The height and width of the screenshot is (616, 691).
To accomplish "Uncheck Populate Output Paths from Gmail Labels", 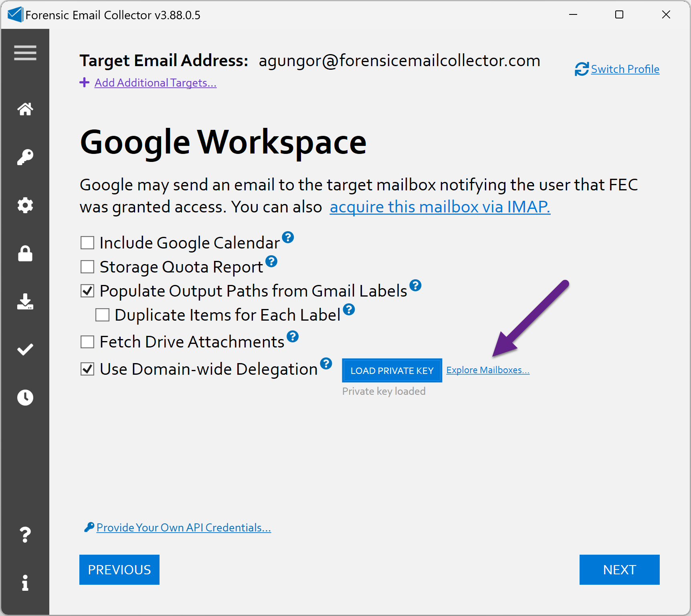I will tap(87, 291).
